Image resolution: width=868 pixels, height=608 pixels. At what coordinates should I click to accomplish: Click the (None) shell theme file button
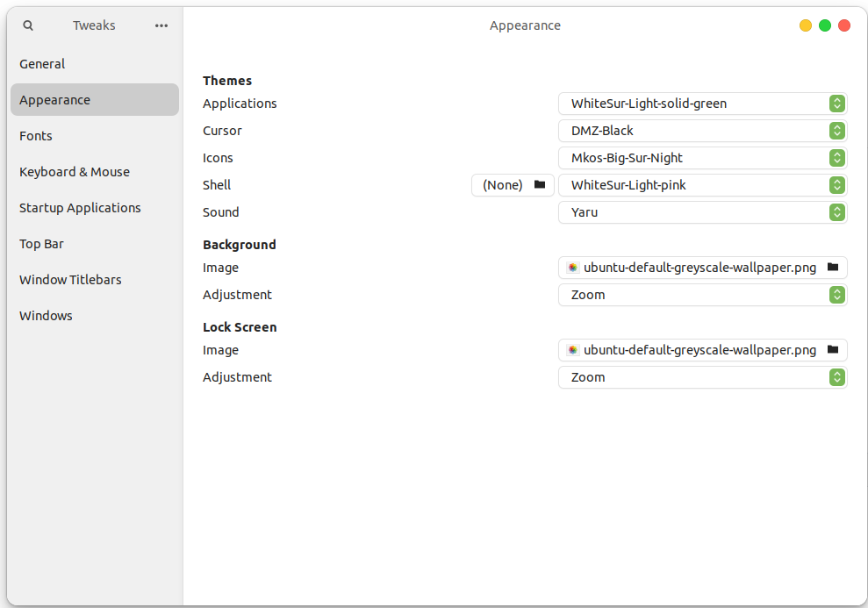(513, 185)
